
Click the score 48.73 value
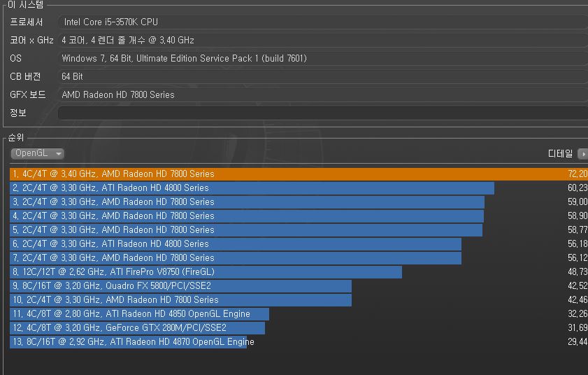click(x=578, y=271)
